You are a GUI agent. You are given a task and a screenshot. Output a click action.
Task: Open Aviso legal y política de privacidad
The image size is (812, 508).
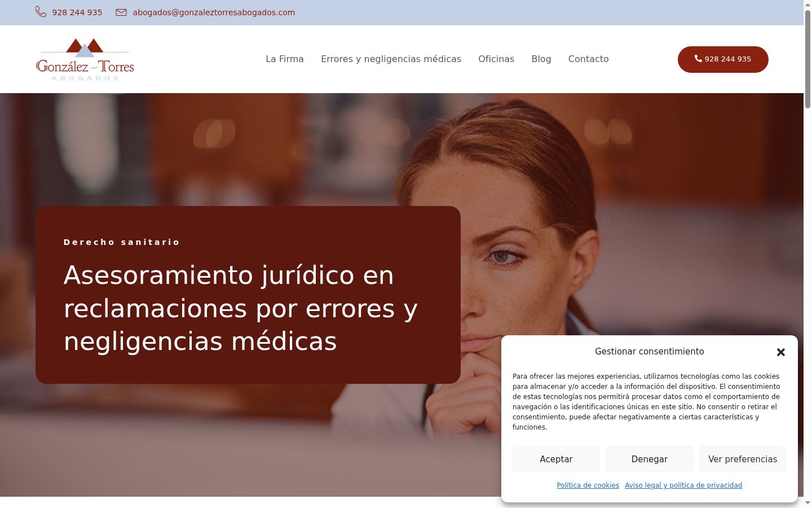click(683, 485)
